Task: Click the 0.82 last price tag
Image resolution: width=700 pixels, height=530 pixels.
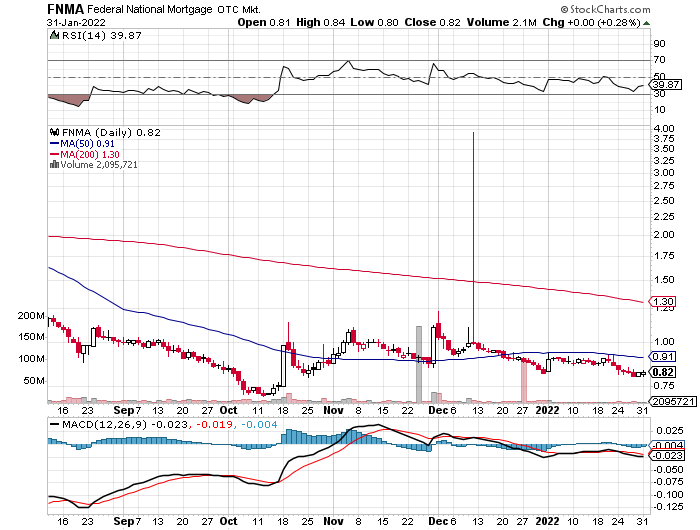Action: pos(662,372)
